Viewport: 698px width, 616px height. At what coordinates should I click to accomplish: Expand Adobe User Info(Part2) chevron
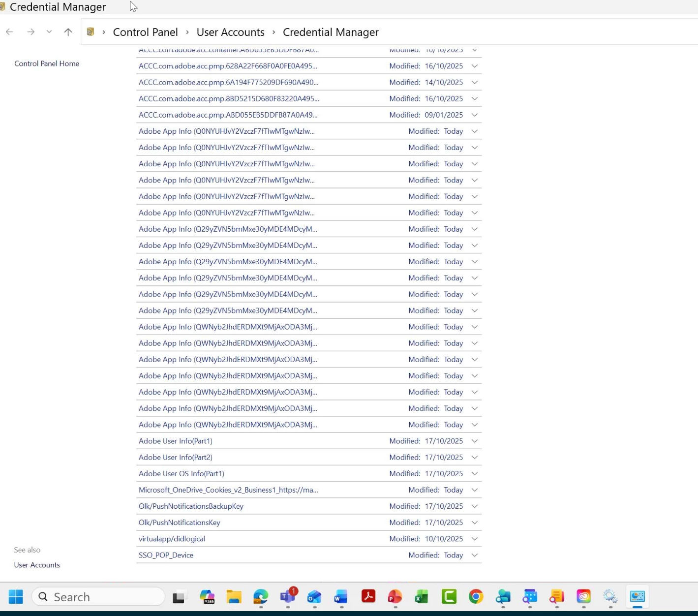coord(475,457)
